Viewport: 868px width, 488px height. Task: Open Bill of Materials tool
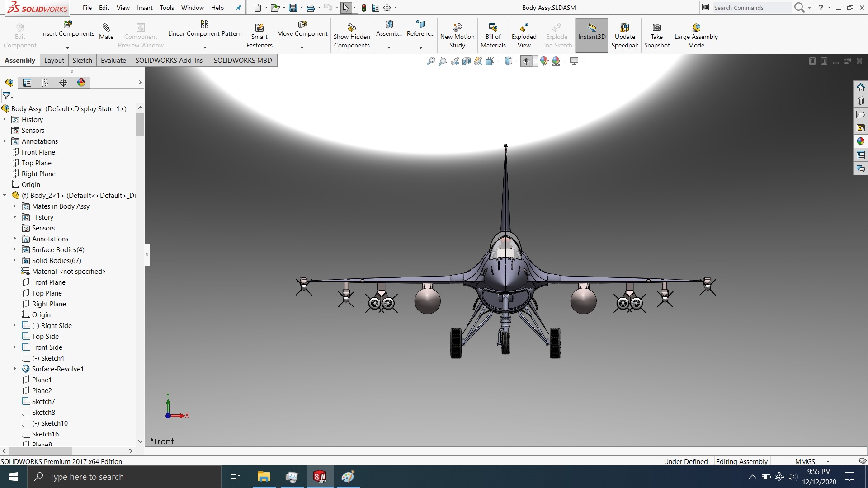tap(493, 36)
